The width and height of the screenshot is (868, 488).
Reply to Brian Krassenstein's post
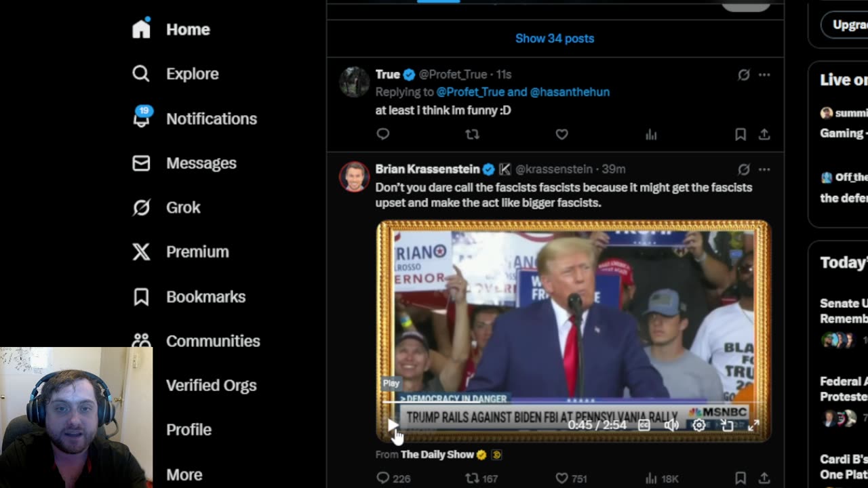click(393, 479)
